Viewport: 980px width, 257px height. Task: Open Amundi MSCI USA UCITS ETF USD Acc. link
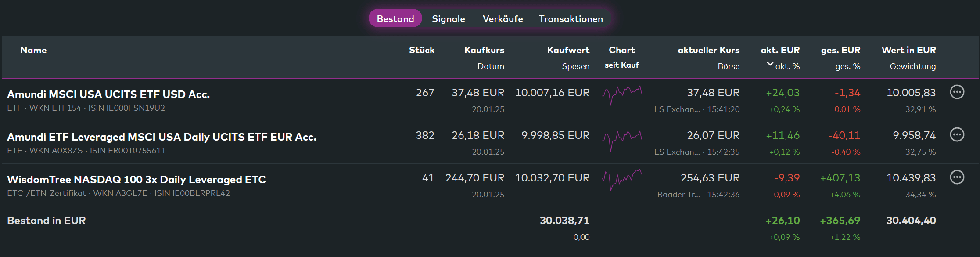coord(108,94)
